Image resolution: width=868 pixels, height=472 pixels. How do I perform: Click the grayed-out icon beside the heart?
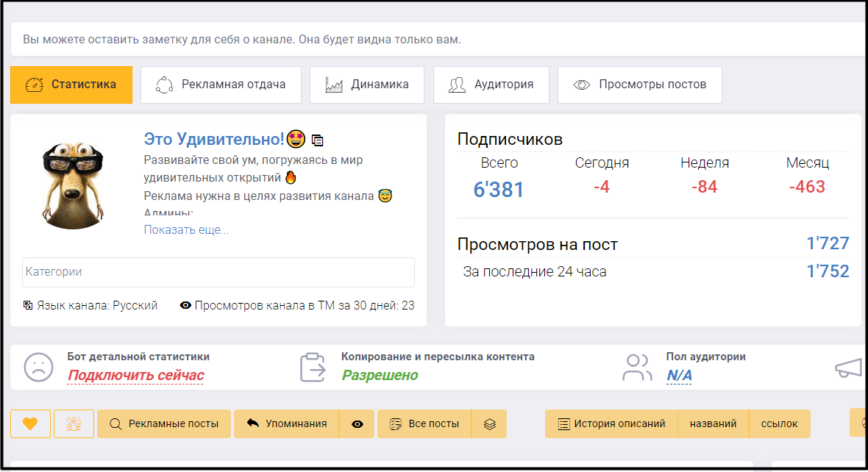74,423
